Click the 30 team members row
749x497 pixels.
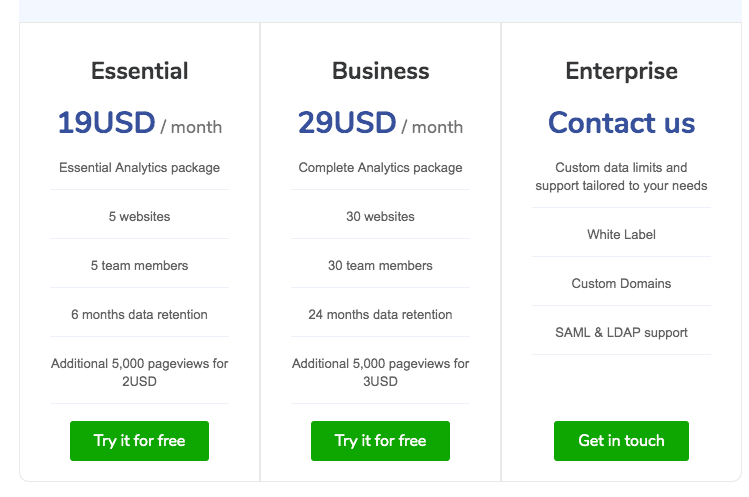pyautogui.click(x=380, y=265)
